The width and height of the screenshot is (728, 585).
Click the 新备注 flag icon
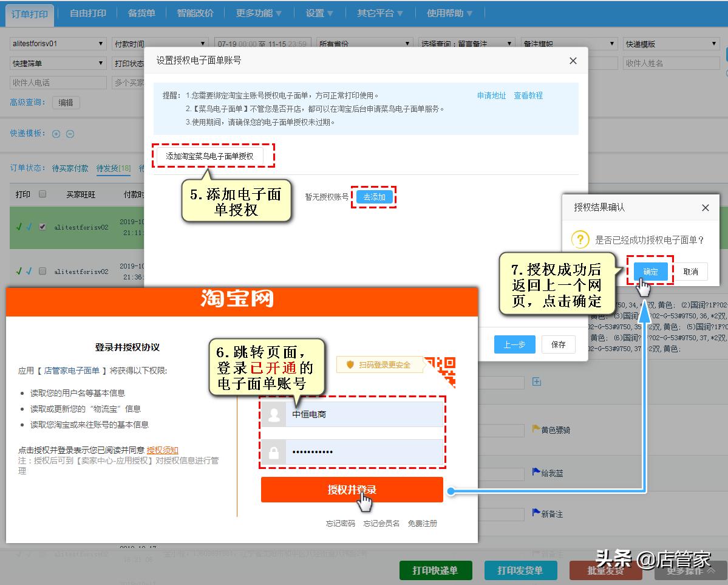click(534, 513)
